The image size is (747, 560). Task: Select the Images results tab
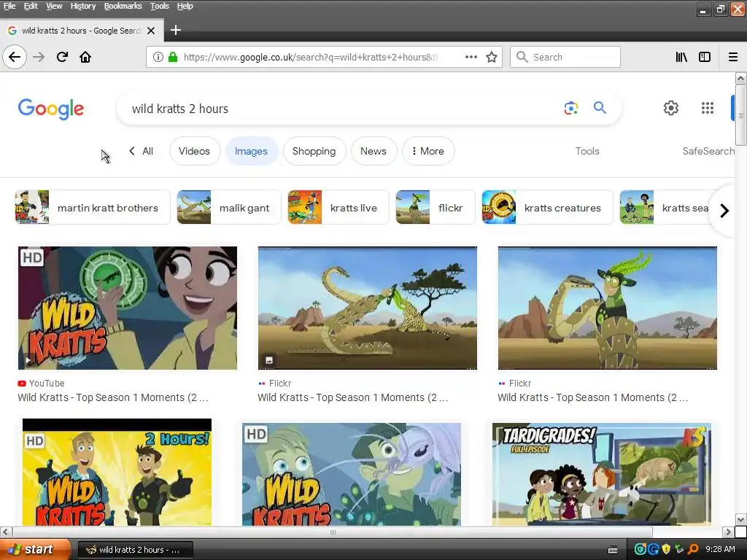tap(251, 151)
